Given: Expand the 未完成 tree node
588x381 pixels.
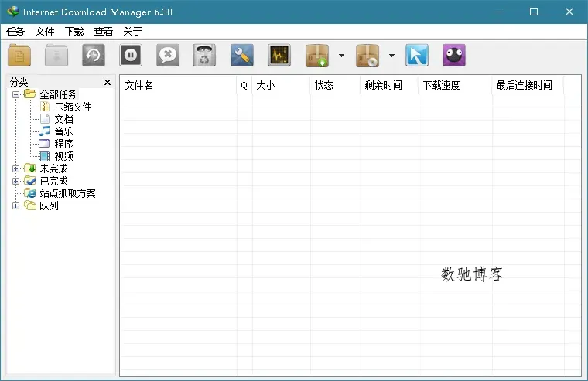Looking at the screenshot, I should pyautogui.click(x=15, y=168).
